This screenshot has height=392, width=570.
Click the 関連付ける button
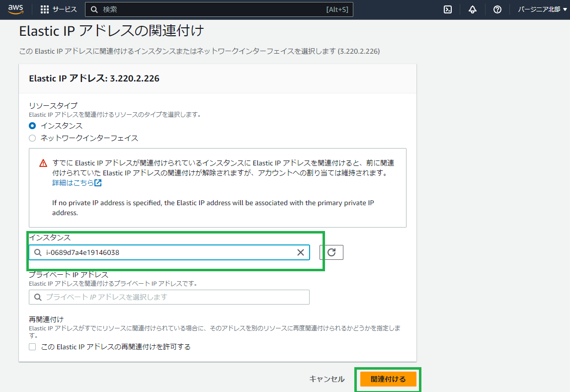pos(389,379)
